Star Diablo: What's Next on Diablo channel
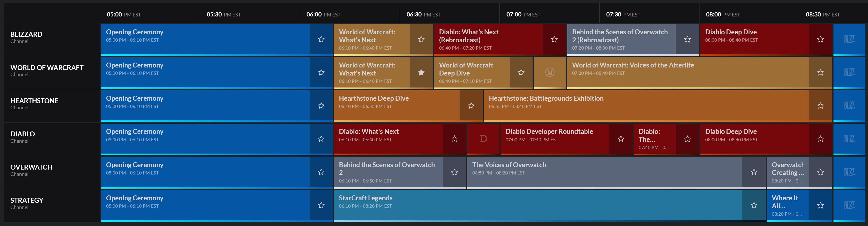Screen dimensions: 868x226 point(455,139)
